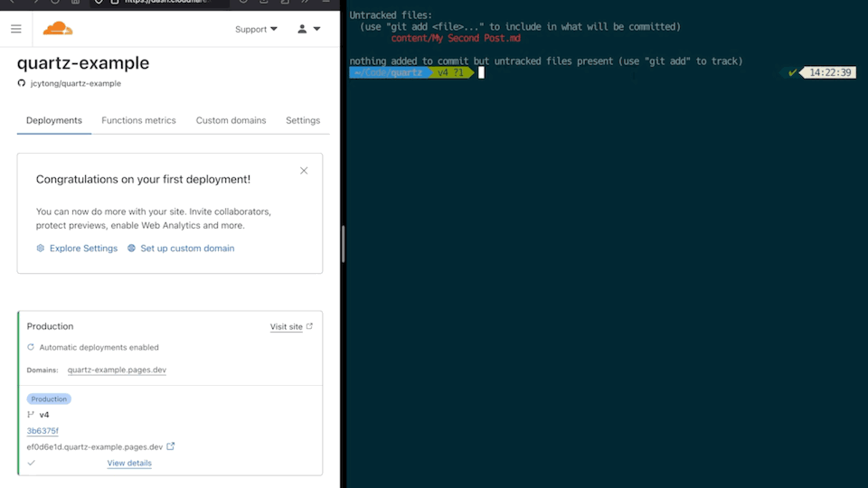
Task: Open commit hash 3b6375f
Action: [42, 431]
